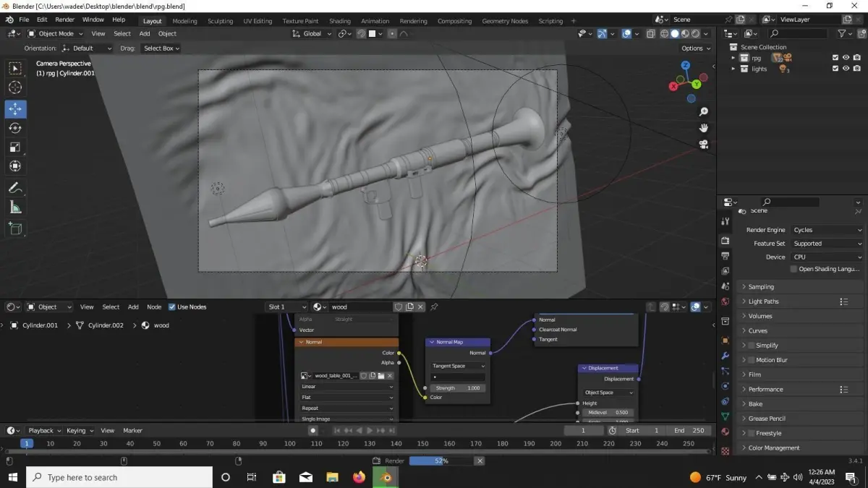
Task: Hide the lights collection in viewport
Action: [846, 69]
